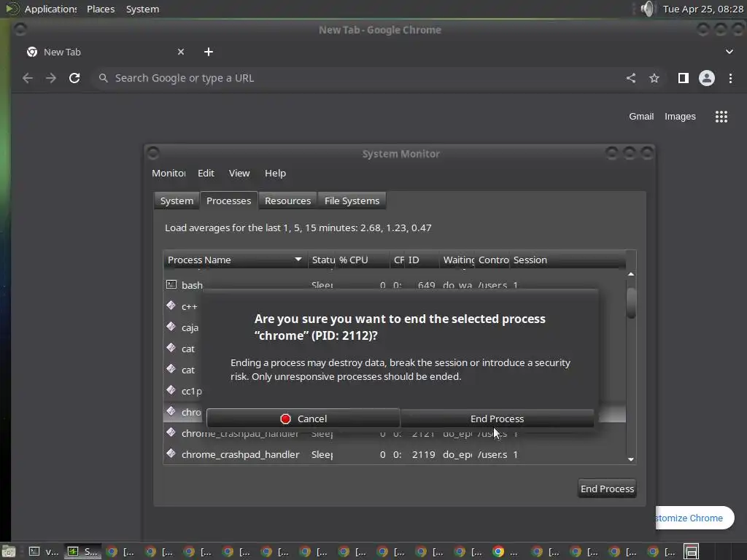
Task: Open the View menu
Action: 239,173
